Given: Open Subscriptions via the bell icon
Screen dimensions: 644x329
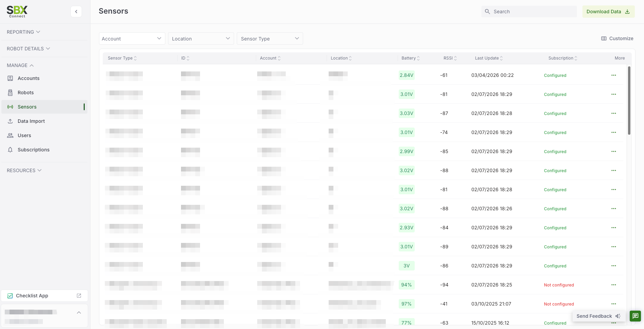Looking at the screenshot, I should [x=10, y=150].
